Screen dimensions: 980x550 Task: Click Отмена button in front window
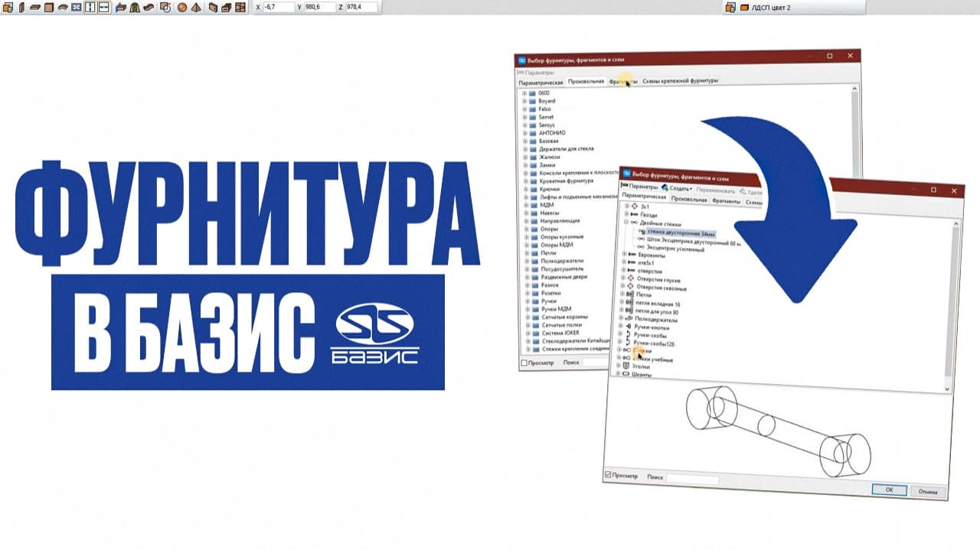tap(927, 492)
